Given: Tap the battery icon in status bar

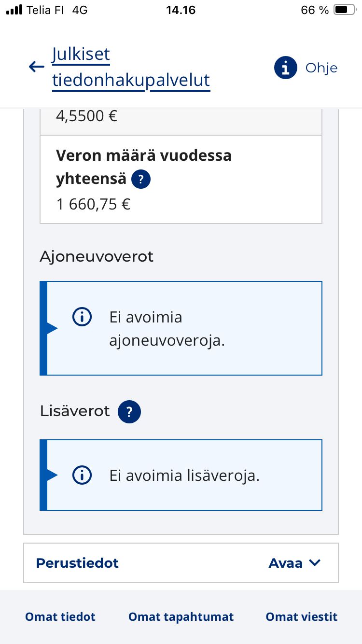Looking at the screenshot, I should tap(345, 10).
